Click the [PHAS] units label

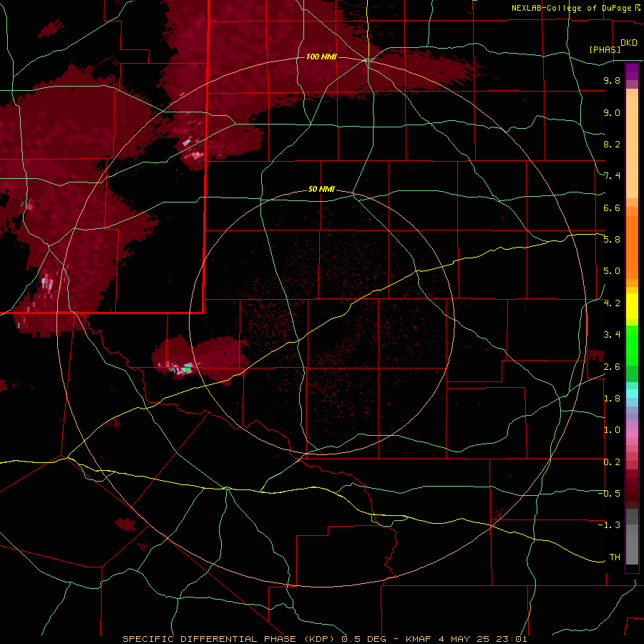point(605,49)
